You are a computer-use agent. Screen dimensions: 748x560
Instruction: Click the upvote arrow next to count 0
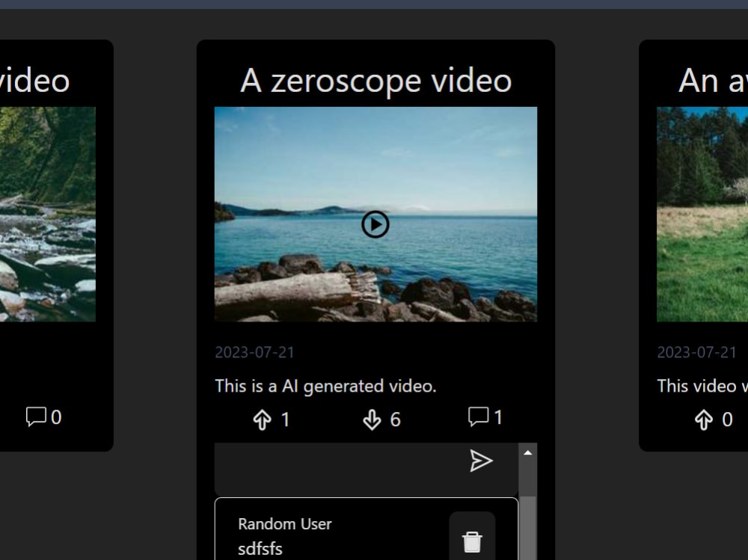click(x=705, y=419)
